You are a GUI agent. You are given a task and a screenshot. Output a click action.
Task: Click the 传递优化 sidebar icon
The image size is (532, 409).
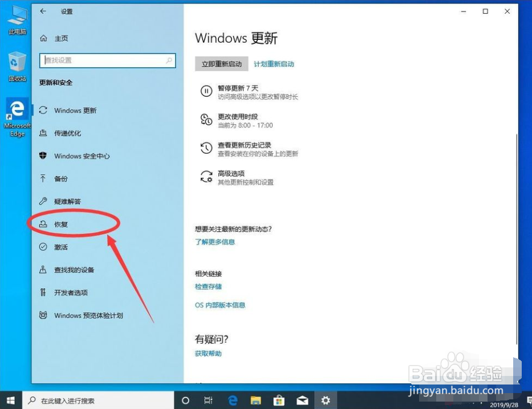click(x=43, y=133)
